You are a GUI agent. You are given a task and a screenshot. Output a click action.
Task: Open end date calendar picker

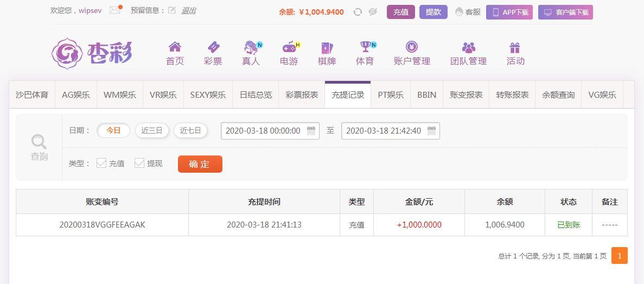tap(431, 131)
